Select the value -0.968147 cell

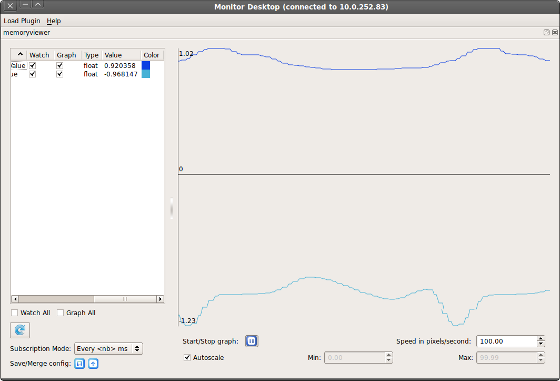point(120,74)
